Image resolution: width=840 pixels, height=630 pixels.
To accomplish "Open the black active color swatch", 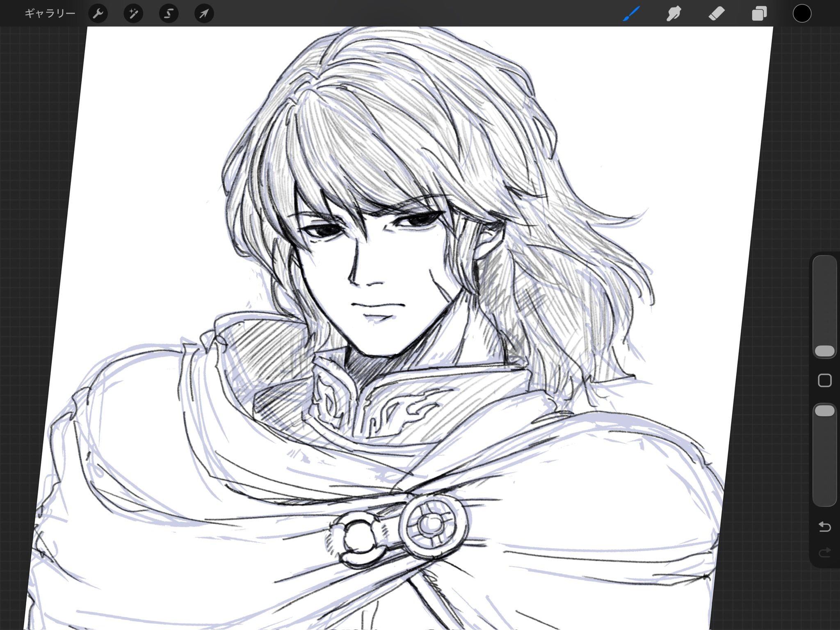I will click(802, 14).
